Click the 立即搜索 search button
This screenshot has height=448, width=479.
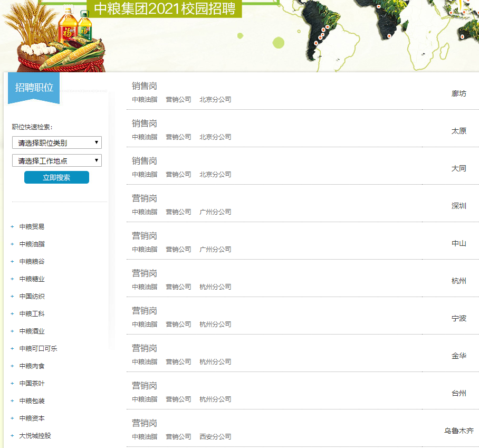click(57, 177)
